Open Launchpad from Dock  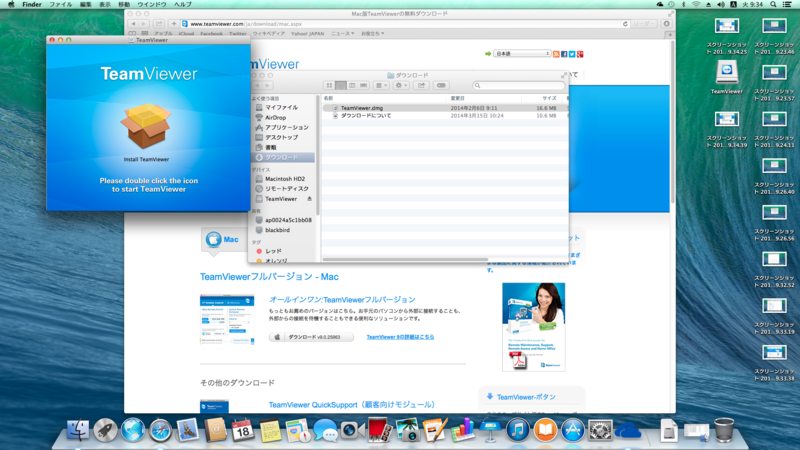tap(105, 430)
